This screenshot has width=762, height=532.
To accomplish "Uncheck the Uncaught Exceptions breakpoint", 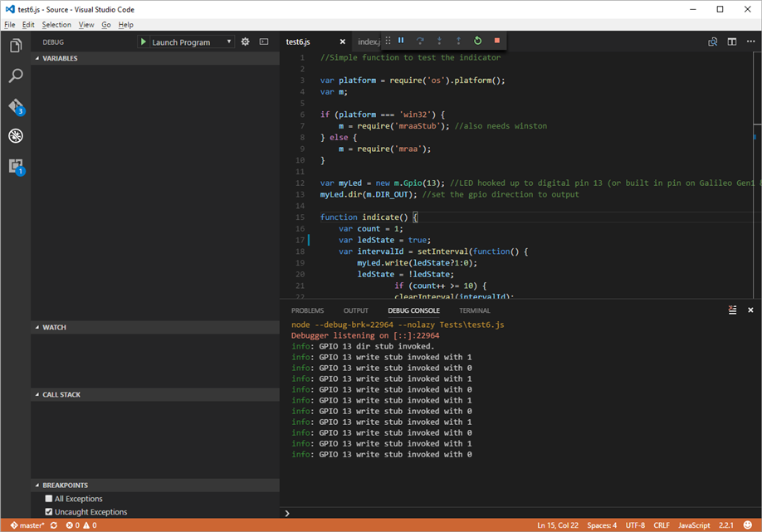I will (x=49, y=512).
